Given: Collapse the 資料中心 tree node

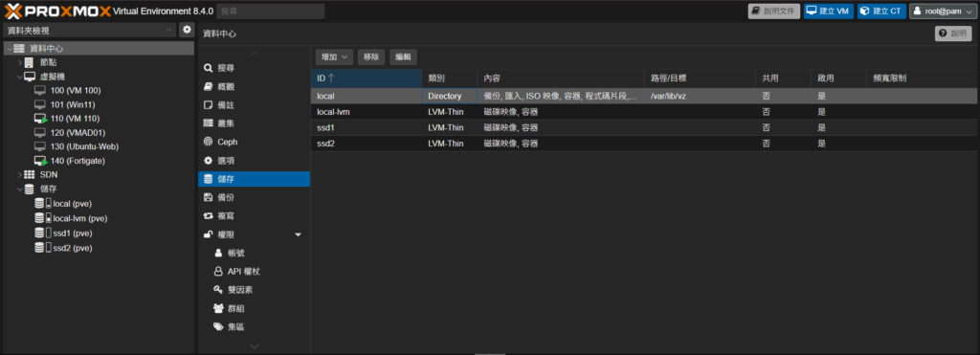Looking at the screenshot, I should pyautogui.click(x=9, y=49).
